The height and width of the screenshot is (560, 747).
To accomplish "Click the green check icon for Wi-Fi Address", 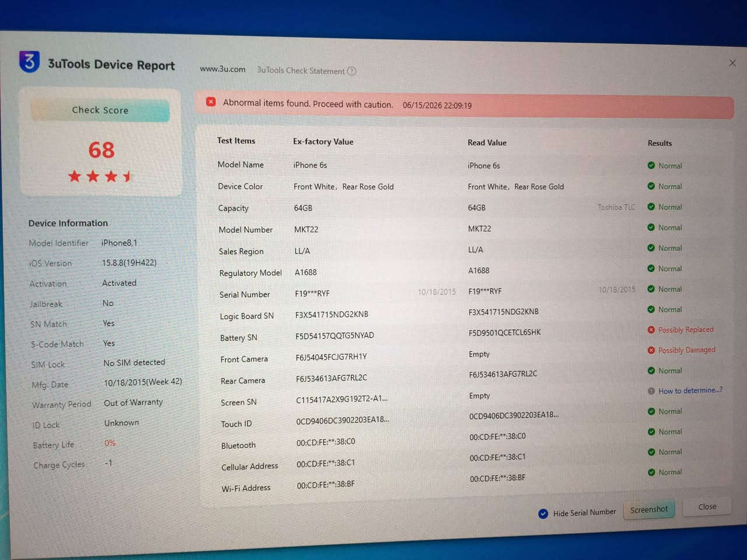I will point(651,472).
